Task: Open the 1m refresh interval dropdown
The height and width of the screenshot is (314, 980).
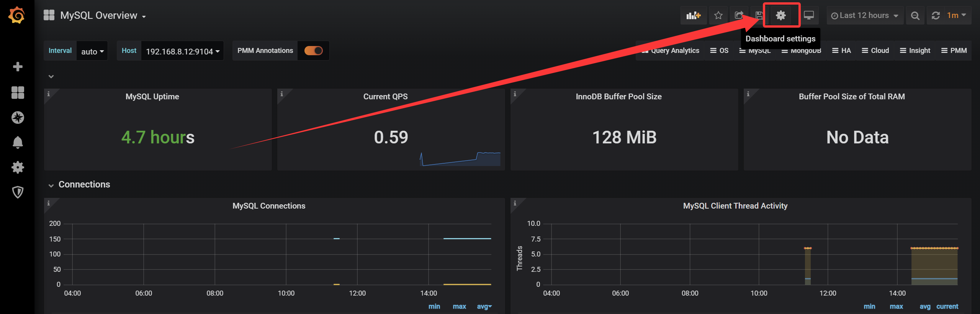Action: tap(957, 15)
